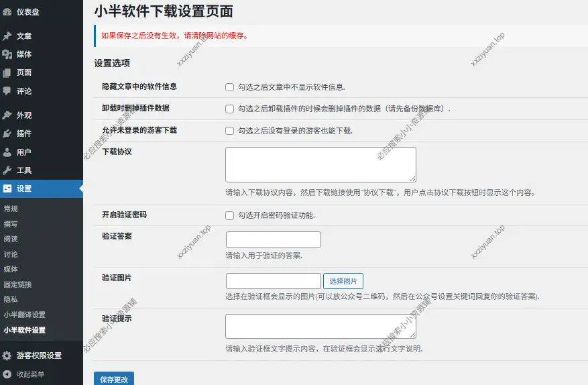
Task: Open 媒体 via its media icon
Action: click(7, 54)
